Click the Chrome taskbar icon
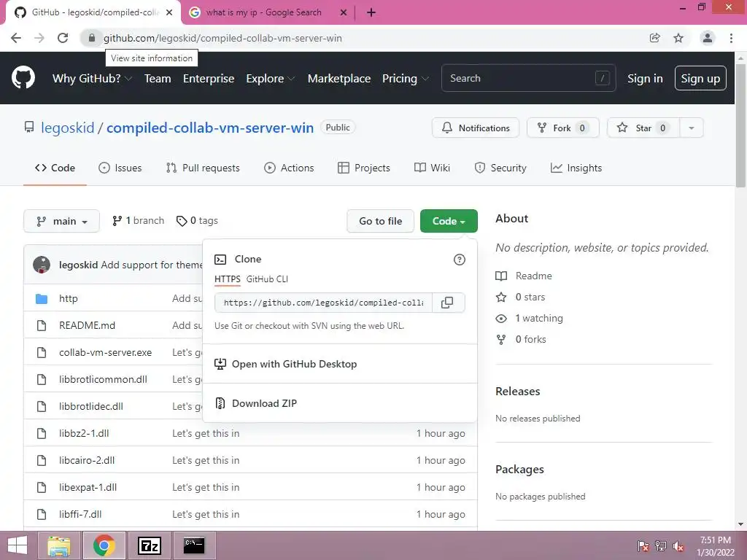 pos(104,545)
